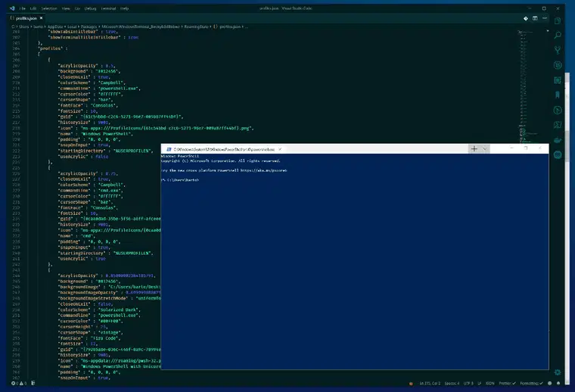Open the editor More Actions ellipsis
The height and width of the screenshot is (392, 575).
coord(545,18)
